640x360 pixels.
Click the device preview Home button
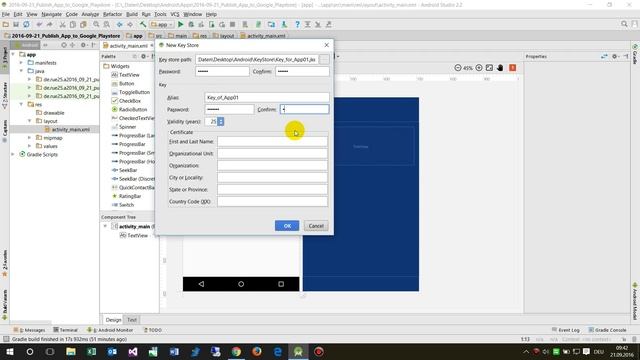(x=241, y=284)
